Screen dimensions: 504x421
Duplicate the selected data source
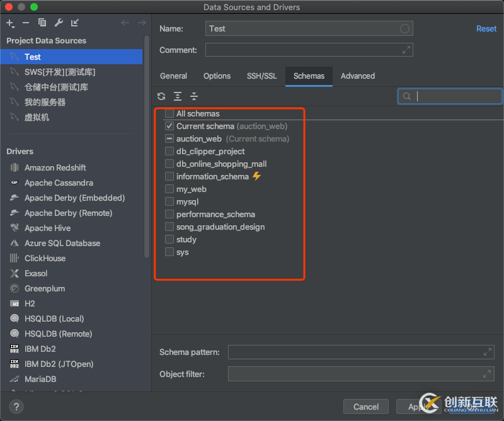(42, 23)
